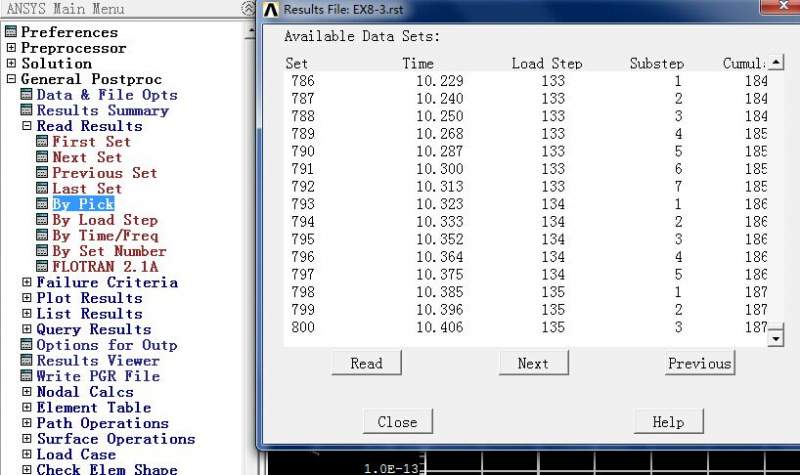
Task: Expand the Nodal Calcs node
Action: pos(27,392)
